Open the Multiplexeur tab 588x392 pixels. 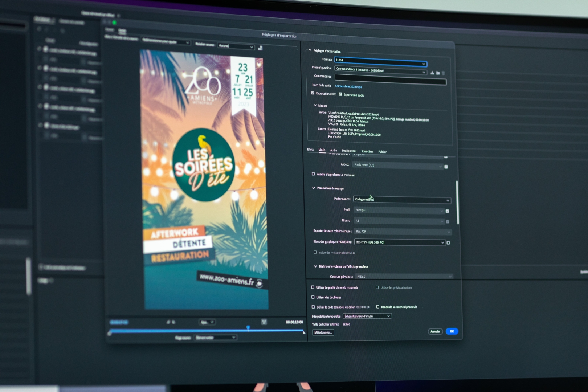click(x=349, y=151)
